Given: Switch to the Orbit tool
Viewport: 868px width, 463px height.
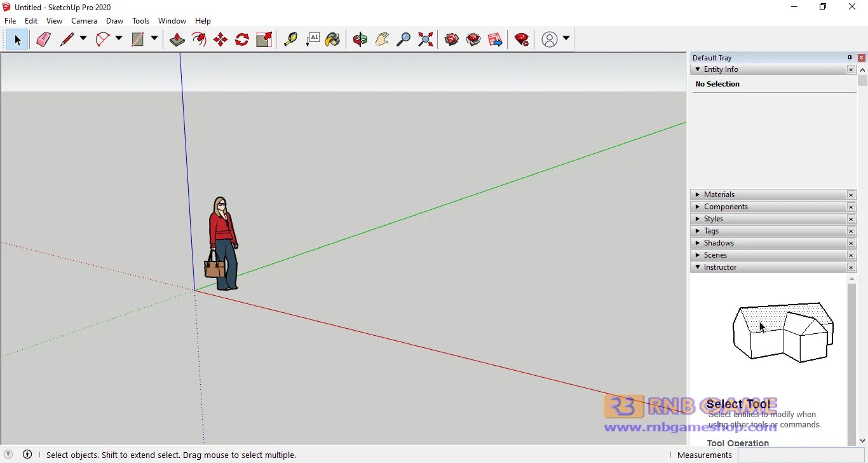Looking at the screenshot, I should pyautogui.click(x=360, y=39).
